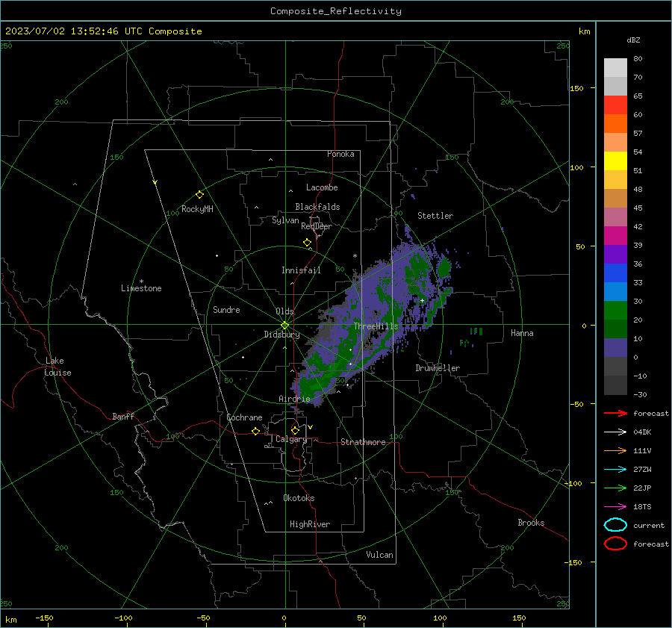Click the Stettler city label
The width and height of the screenshot is (672, 628).
435,216
